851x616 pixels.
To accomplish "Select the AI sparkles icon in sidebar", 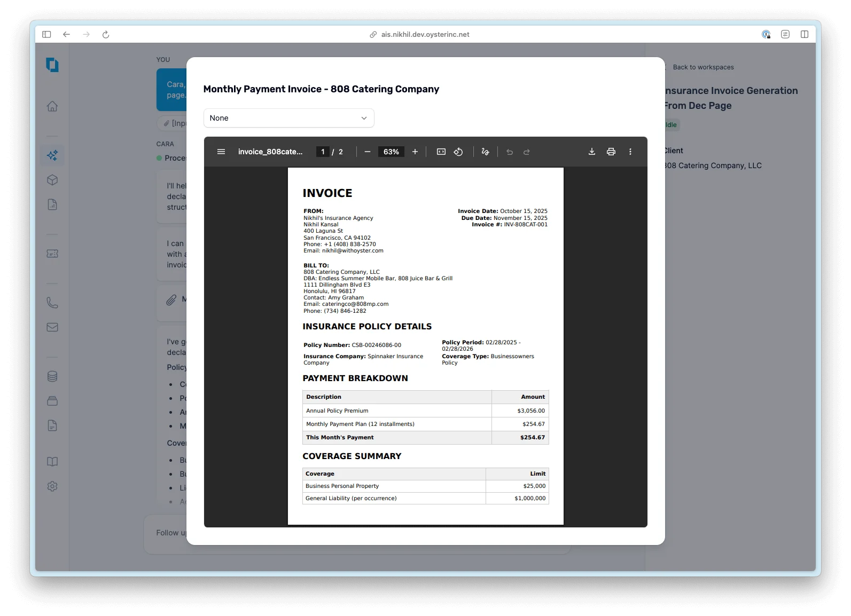I will click(52, 155).
